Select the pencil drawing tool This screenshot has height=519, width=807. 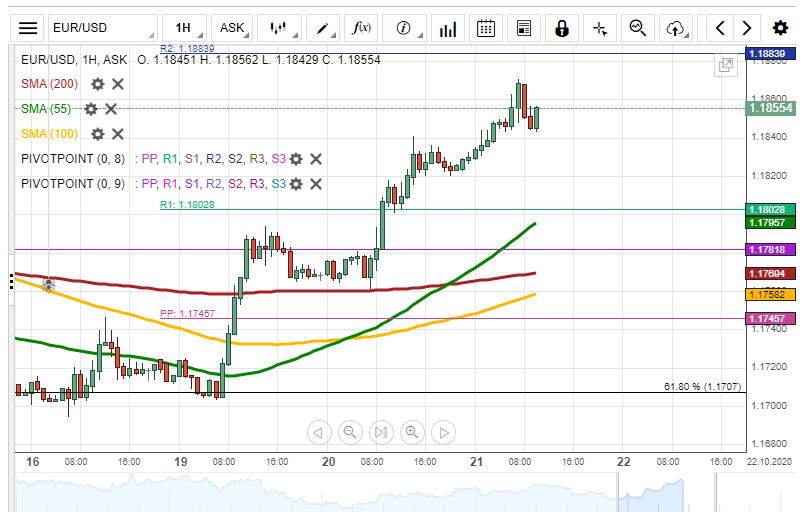323,28
